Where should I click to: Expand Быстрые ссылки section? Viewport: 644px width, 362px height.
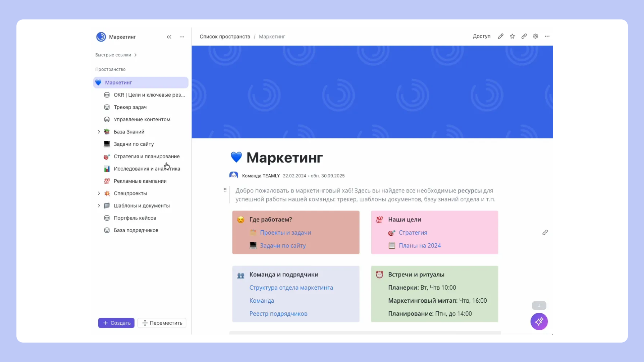point(136,55)
